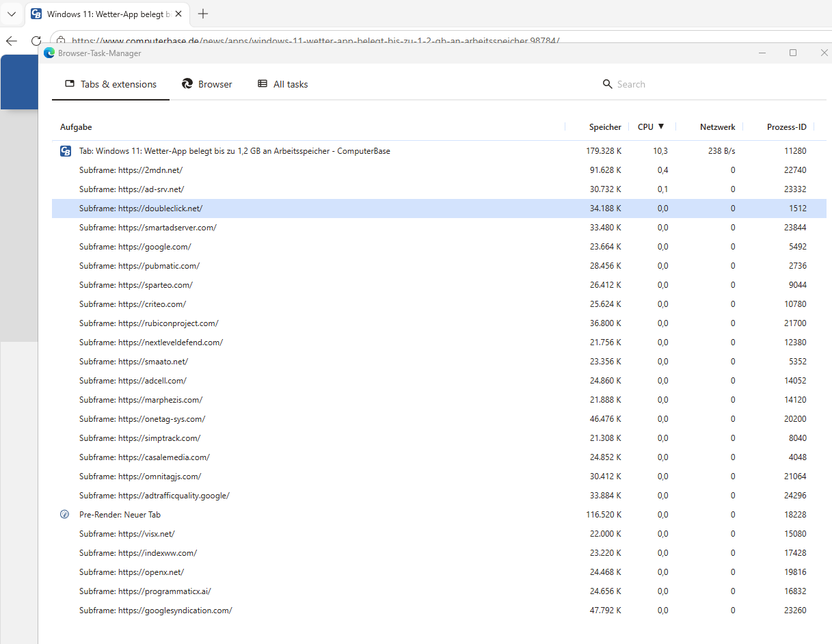Select the Subframe smaato.net row
The width and height of the screenshot is (832, 644).
[439, 362]
